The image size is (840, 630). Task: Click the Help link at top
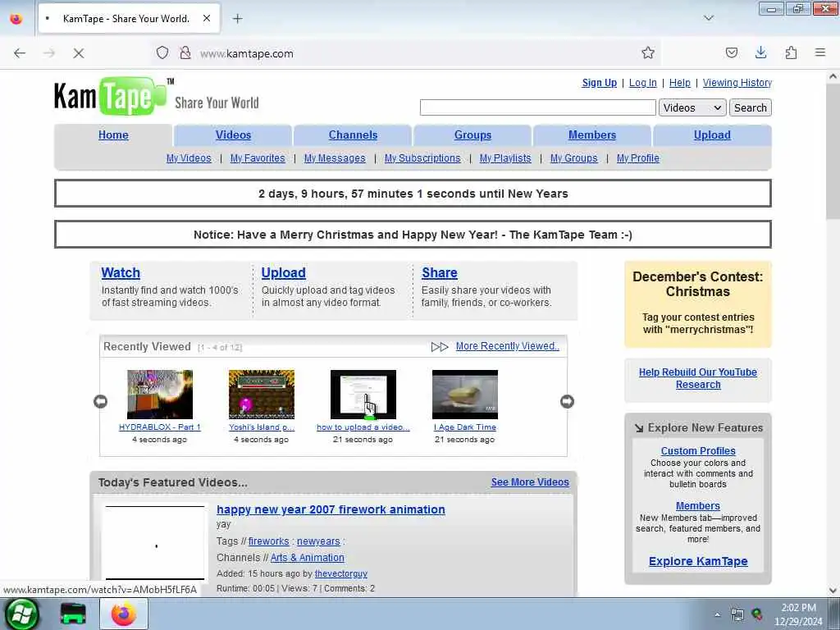click(680, 83)
